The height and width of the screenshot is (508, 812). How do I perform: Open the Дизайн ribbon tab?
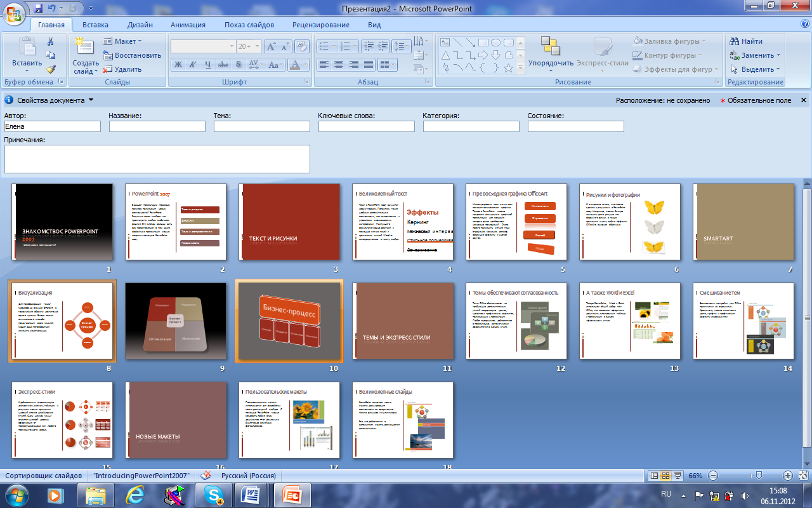140,25
